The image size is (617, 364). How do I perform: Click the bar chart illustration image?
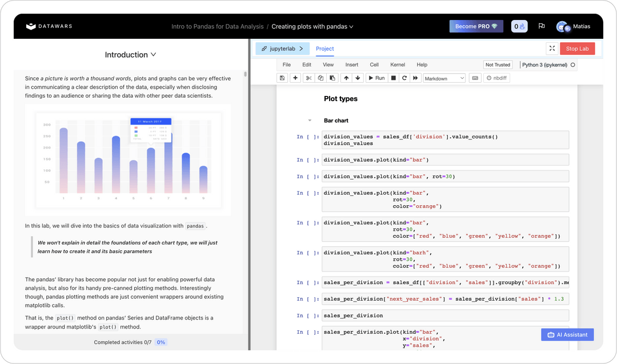[128, 160]
